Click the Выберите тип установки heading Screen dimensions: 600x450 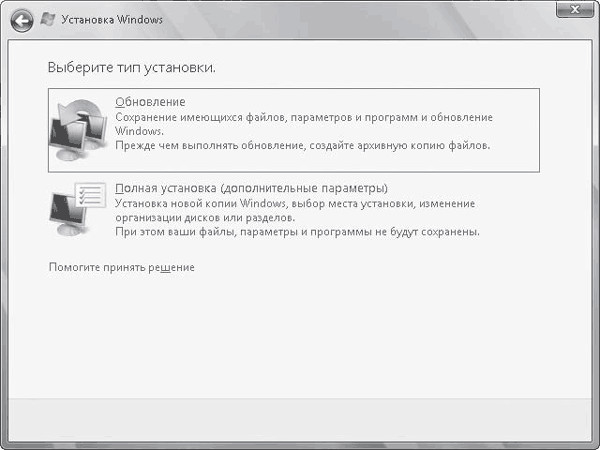(132, 68)
